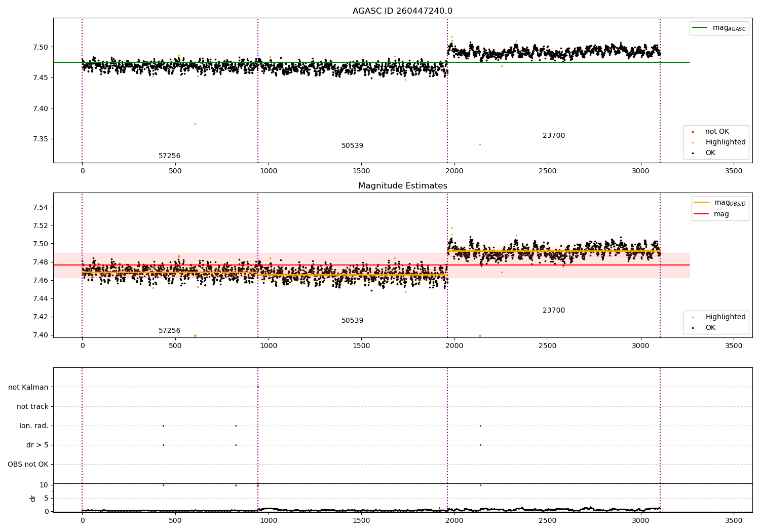Click the 'dr' axis label of bottom panel
Image resolution: width=760 pixels, height=532 pixels.
pos(33,498)
